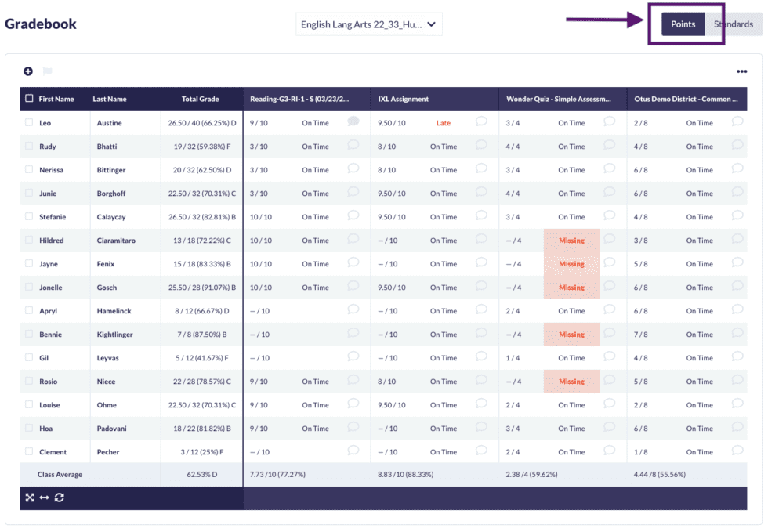Open the English Lang Arts class dropdown
Viewport: 768px width, 532px height.
[x=368, y=24]
